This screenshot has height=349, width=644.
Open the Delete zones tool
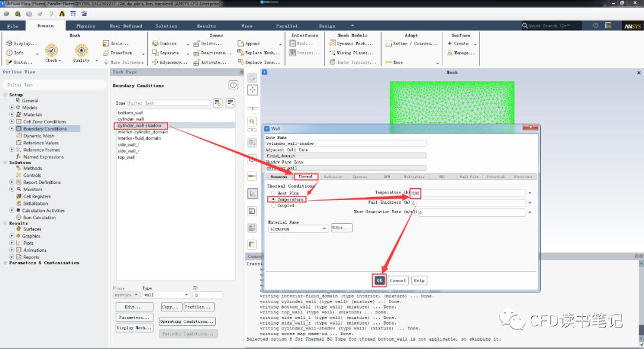[208, 43]
